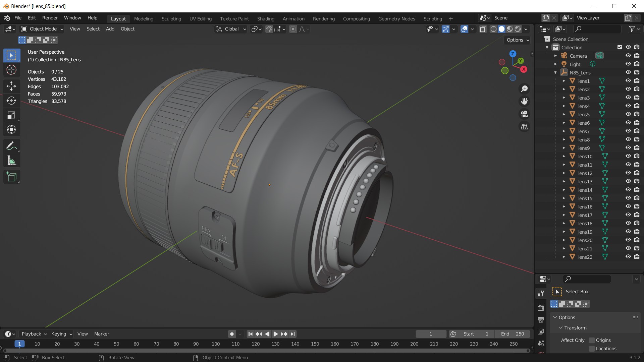The width and height of the screenshot is (644, 362).
Task: Expand lens10 in outliner
Action: tap(564, 156)
